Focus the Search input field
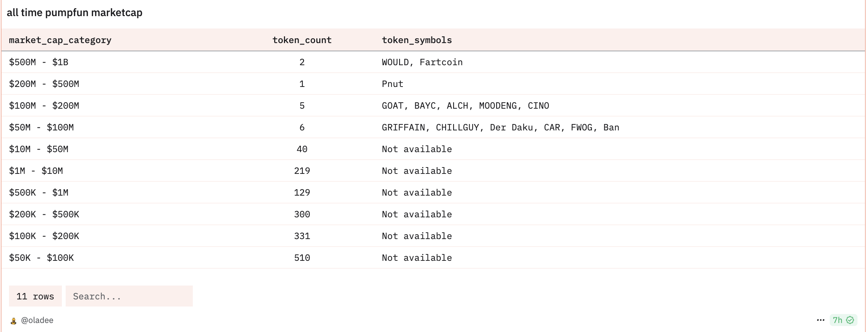Viewport: 868px width, 332px height. [x=129, y=296]
